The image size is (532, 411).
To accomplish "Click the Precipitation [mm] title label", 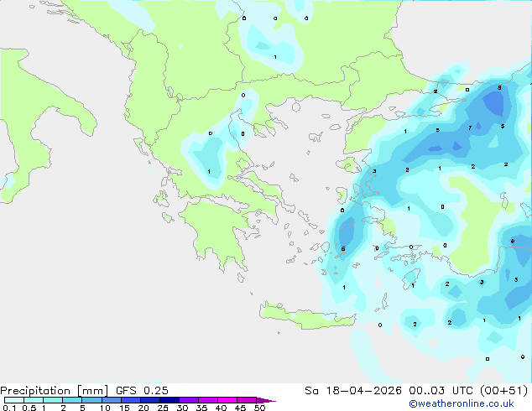I will click(x=54, y=391).
